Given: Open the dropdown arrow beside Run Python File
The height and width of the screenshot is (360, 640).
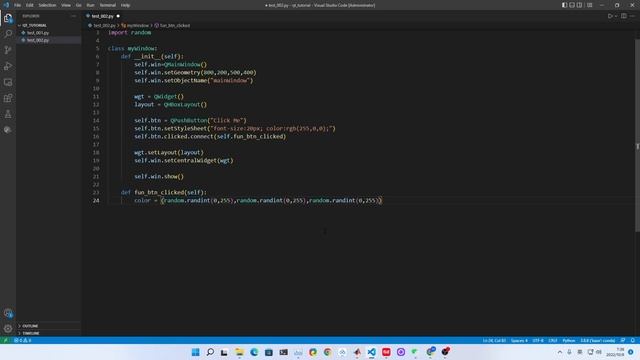Looking at the screenshot, I should pyautogui.click(x=616, y=16).
